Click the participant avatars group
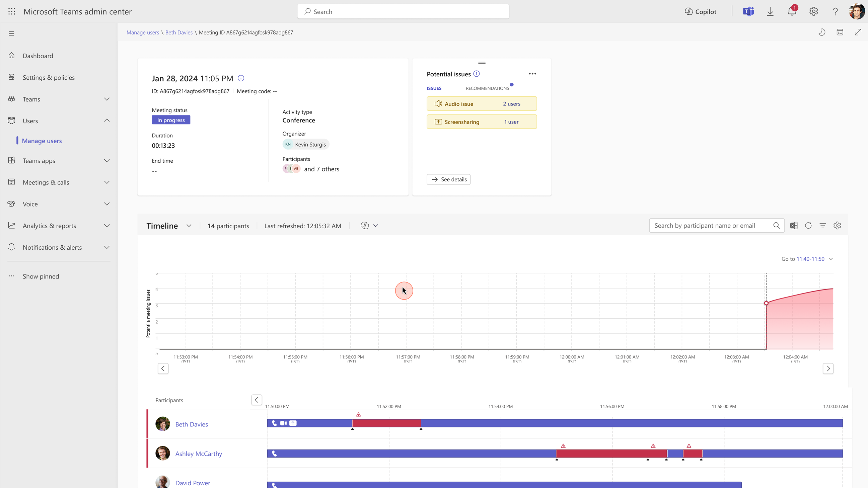The image size is (868, 488). [291, 168]
